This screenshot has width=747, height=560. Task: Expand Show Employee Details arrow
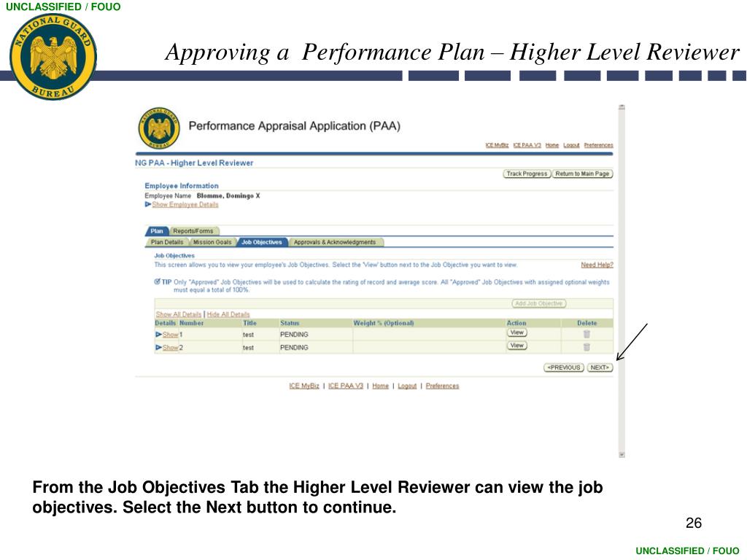tap(147, 204)
